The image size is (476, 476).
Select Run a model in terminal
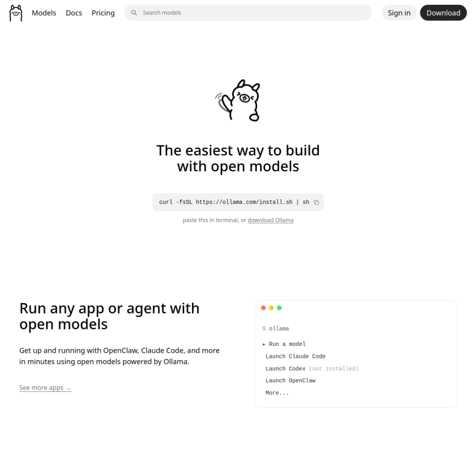tap(287, 344)
